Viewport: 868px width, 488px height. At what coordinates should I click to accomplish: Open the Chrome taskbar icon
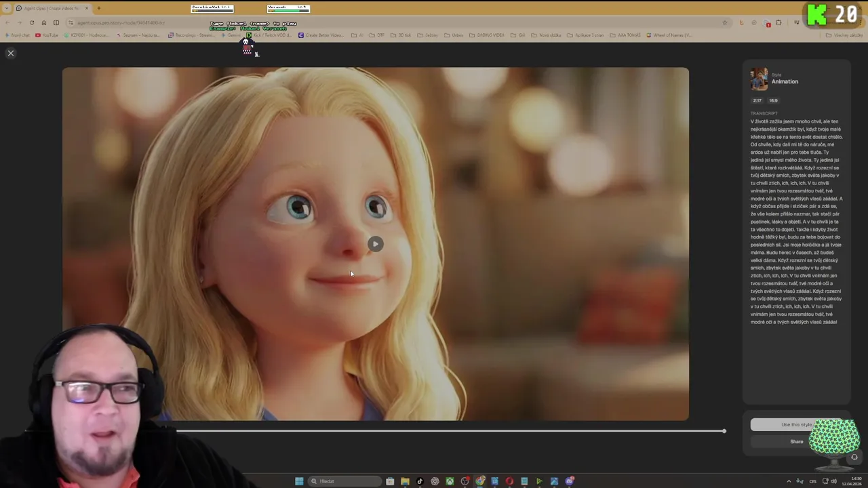(x=479, y=481)
